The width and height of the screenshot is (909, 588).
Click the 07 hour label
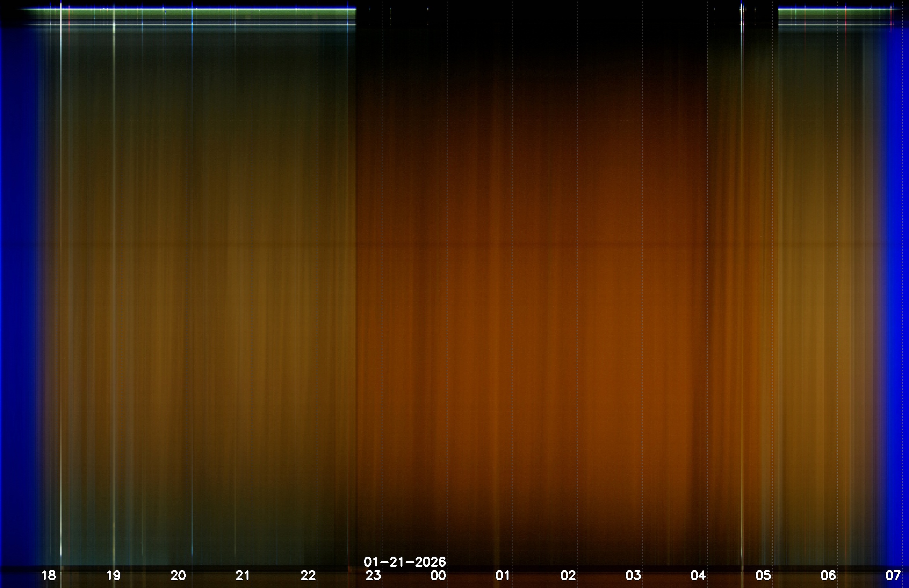click(x=893, y=576)
